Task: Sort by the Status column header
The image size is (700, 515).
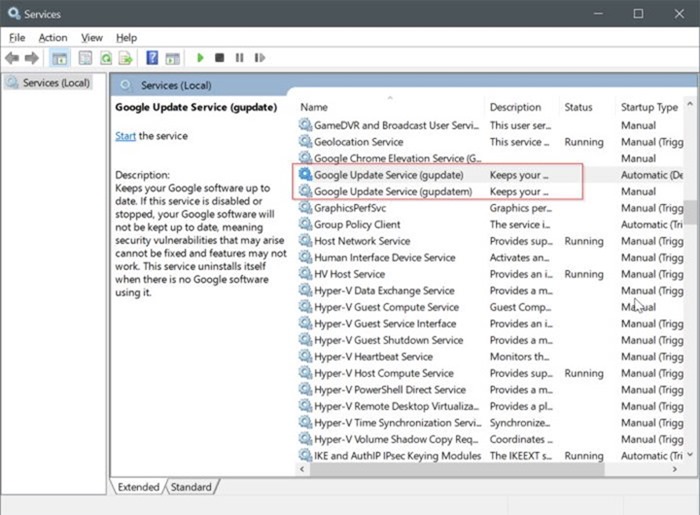Action: (578, 108)
